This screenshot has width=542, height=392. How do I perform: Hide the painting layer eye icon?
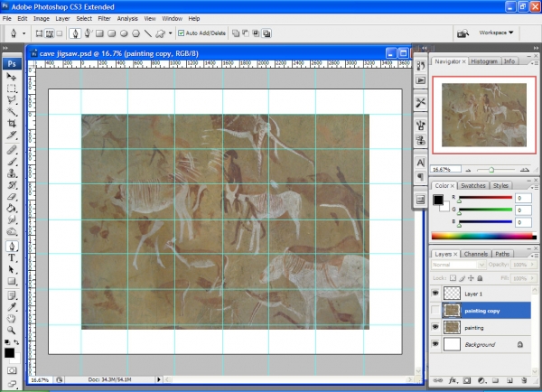tap(435, 327)
